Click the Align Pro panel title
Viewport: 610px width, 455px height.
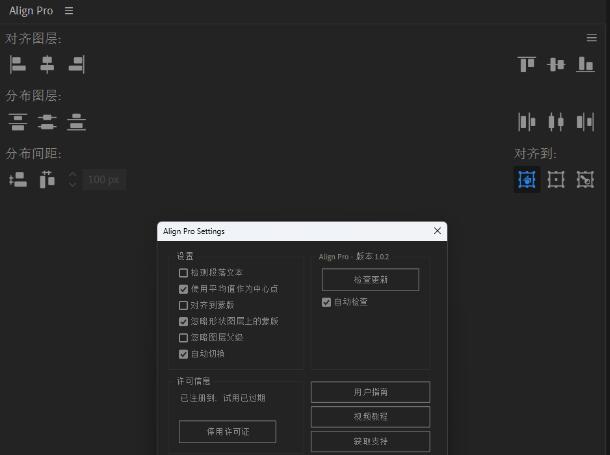point(31,10)
